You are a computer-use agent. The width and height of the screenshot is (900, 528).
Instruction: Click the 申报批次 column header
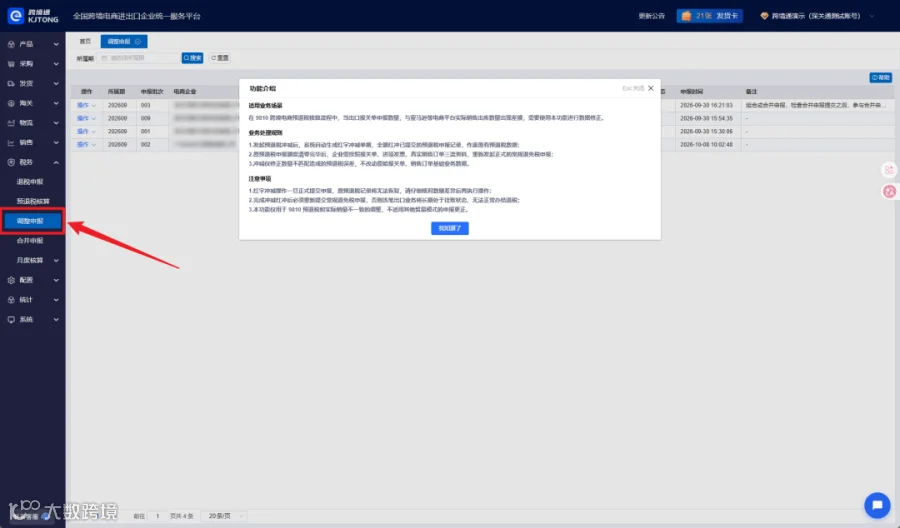(x=152, y=92)
